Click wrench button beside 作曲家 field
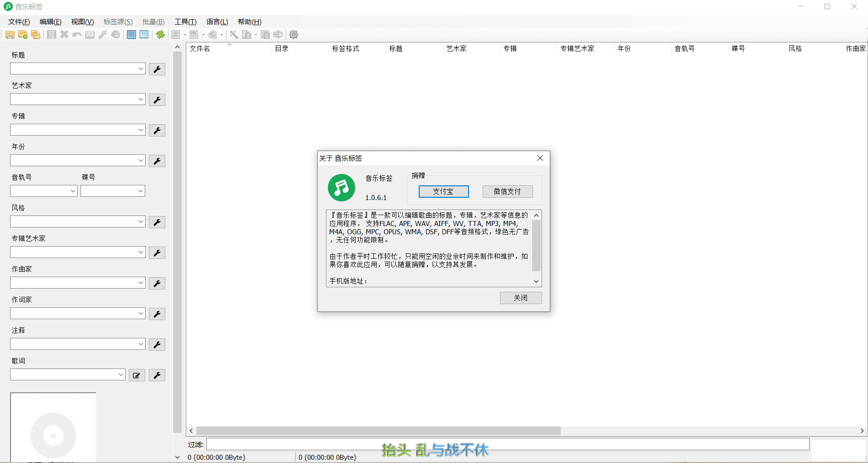 (157, 283)
